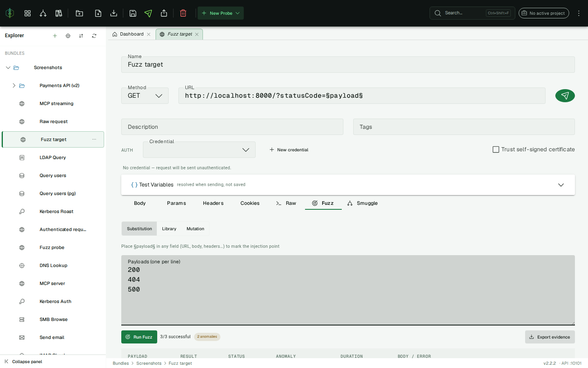
Task: Click the SMB Browse server icon
Action: 22,319
